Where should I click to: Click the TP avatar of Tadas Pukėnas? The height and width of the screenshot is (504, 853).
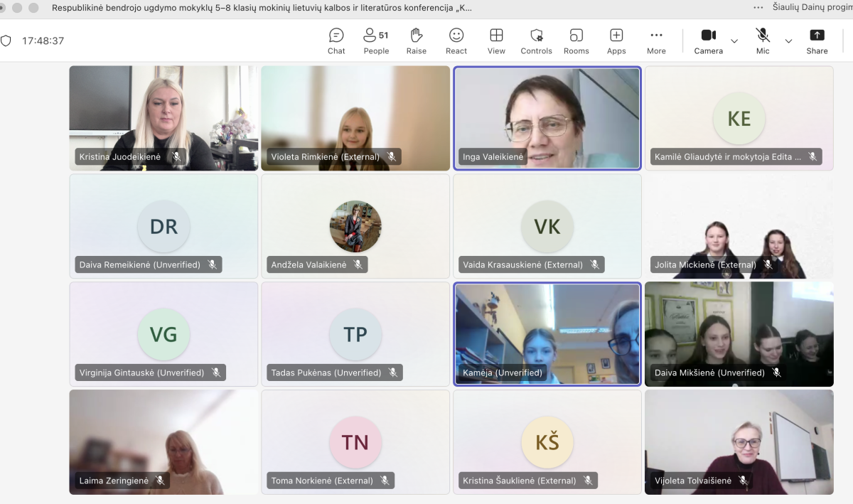355,335
